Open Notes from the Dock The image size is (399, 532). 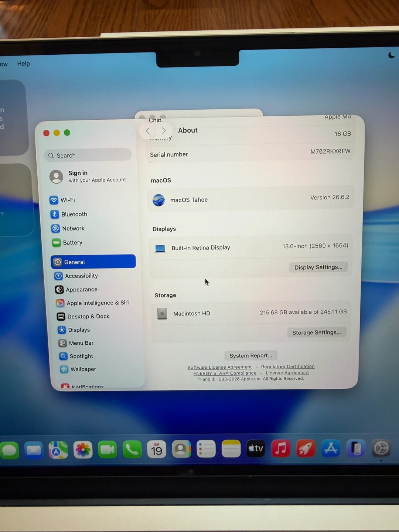coord(231,449)
